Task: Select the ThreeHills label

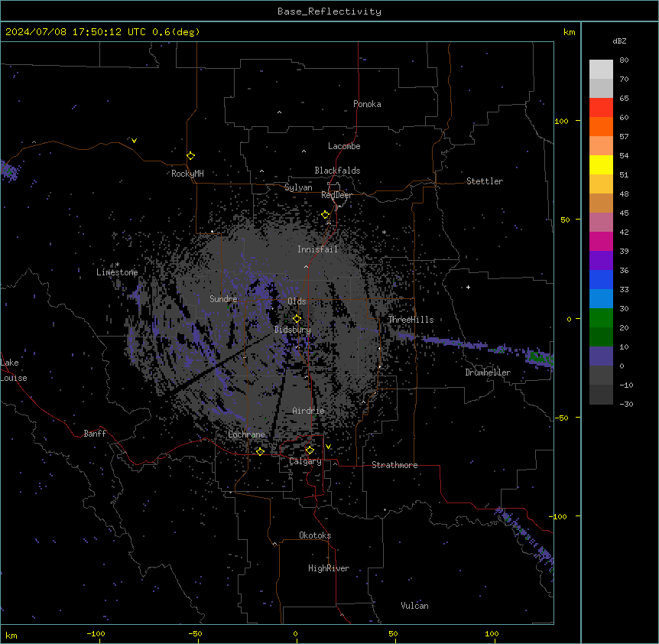Action: [x=411, y=320]
